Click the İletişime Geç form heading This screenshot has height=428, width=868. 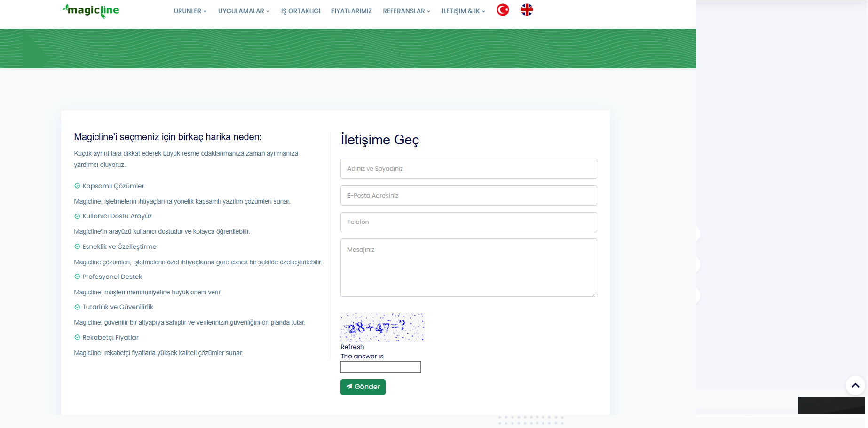click(x=380, y=140)
